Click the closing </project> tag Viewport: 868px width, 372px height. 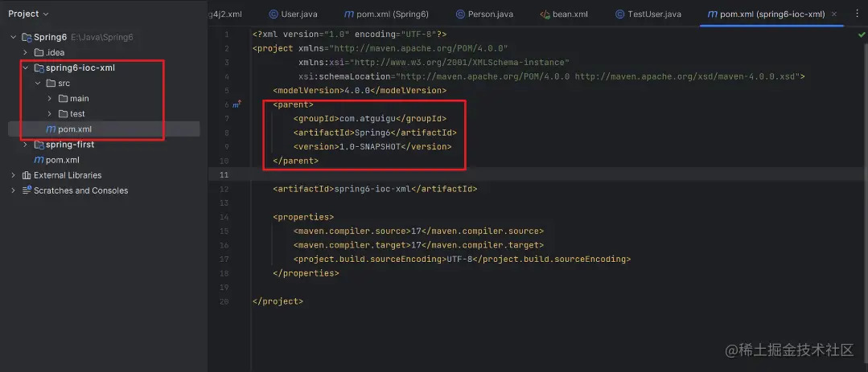(x=278, y=301)
